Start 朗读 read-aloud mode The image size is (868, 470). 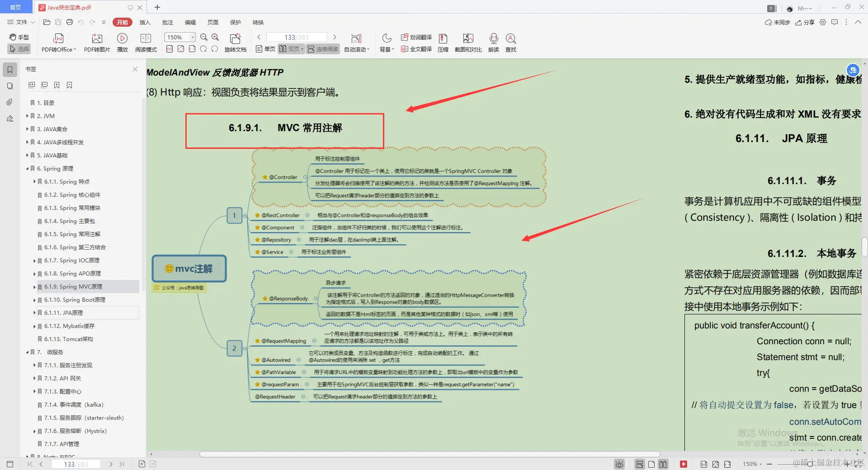pos(493,42)
